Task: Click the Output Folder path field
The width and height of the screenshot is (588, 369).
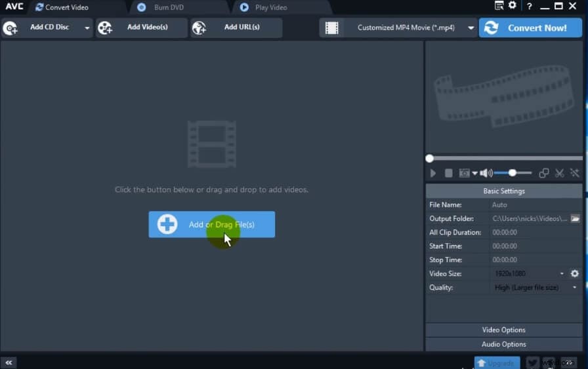Action: pyautogui.click(x=530, y=219)
